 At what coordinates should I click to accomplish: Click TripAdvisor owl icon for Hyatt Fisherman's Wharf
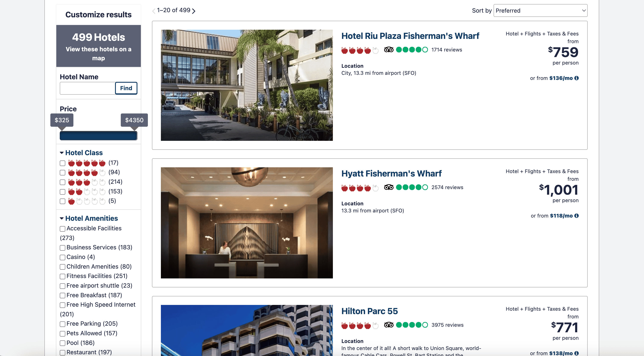389,187
